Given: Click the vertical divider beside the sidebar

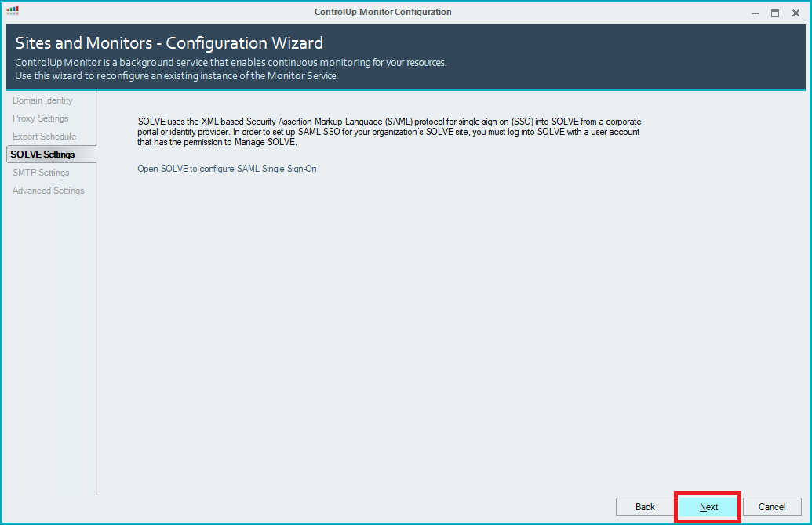Looking at the screenshot, I should [96, 314].
